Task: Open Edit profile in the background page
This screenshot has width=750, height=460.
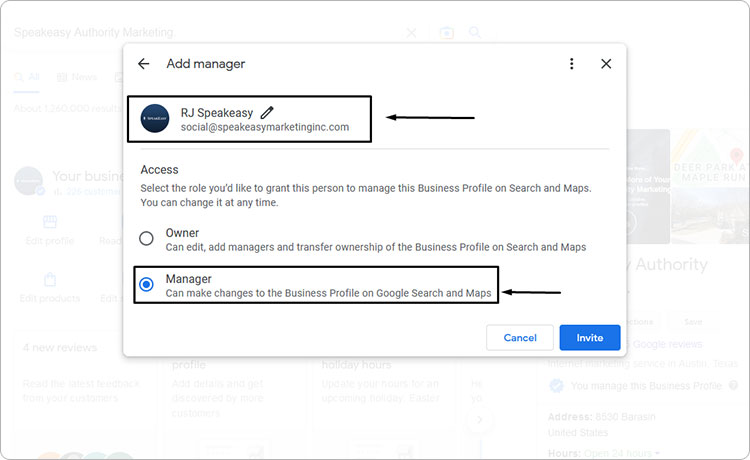Action: tap(50, 230)
